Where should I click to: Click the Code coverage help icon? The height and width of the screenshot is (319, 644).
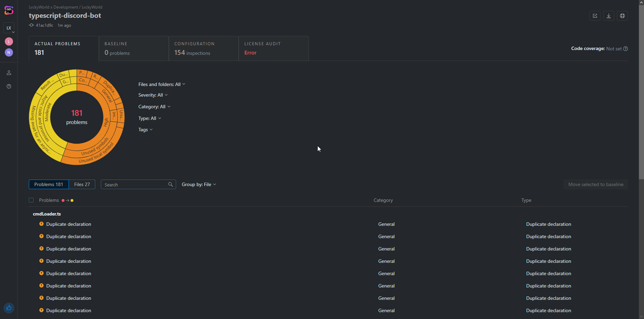pos(625,49)
